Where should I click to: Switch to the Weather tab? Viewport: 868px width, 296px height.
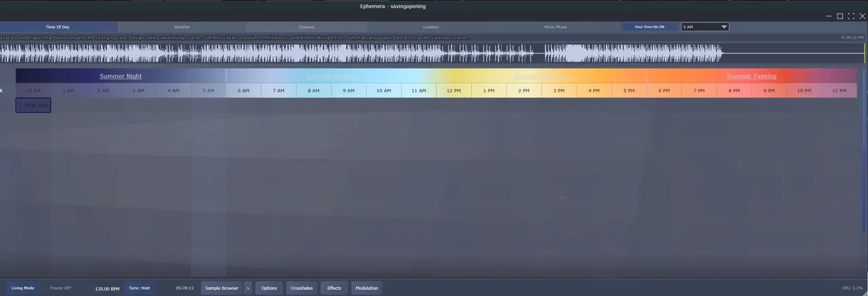click(x=182, y=27)
